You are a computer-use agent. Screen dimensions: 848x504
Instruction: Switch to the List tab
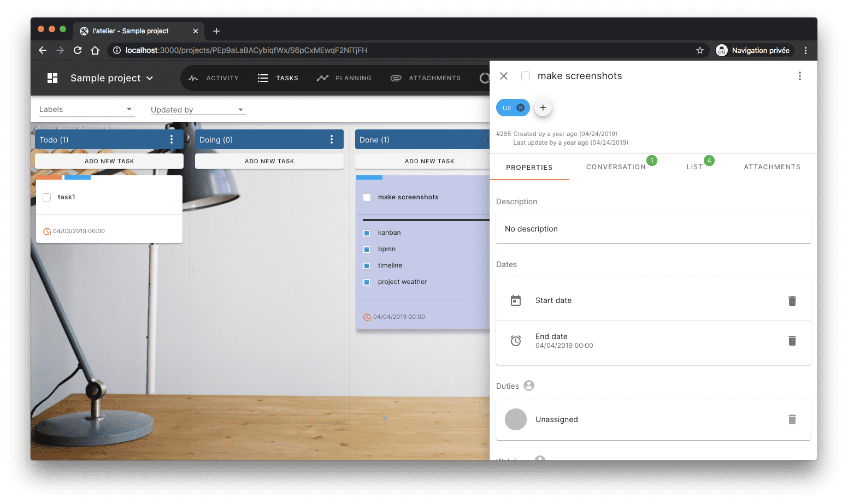pos(694,167)
